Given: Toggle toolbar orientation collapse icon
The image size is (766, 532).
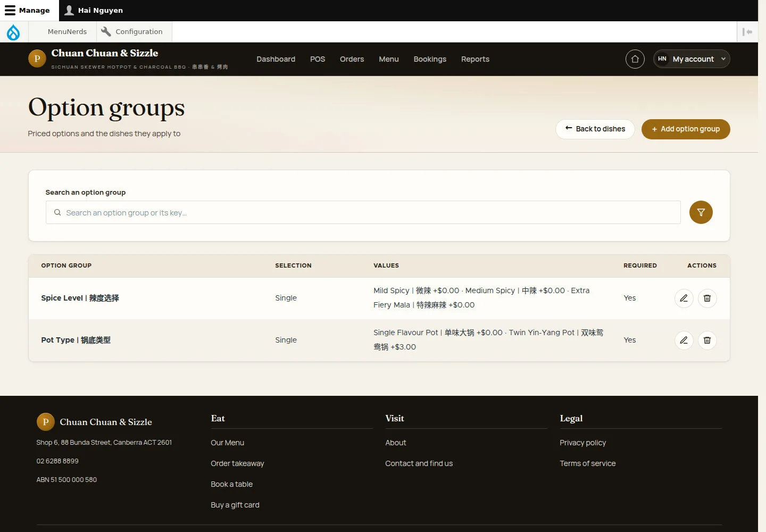Looking at the screenshot, I should click(747, 32).
